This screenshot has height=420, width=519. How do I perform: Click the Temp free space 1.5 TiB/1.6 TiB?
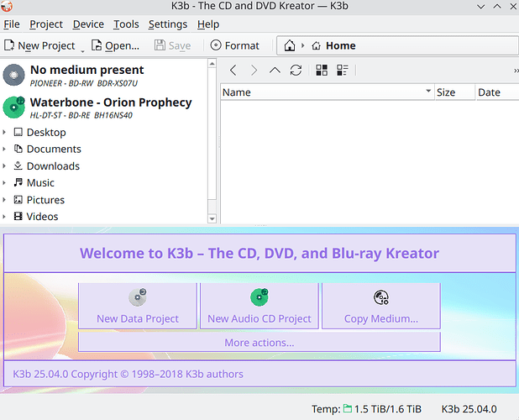point(388,409)
